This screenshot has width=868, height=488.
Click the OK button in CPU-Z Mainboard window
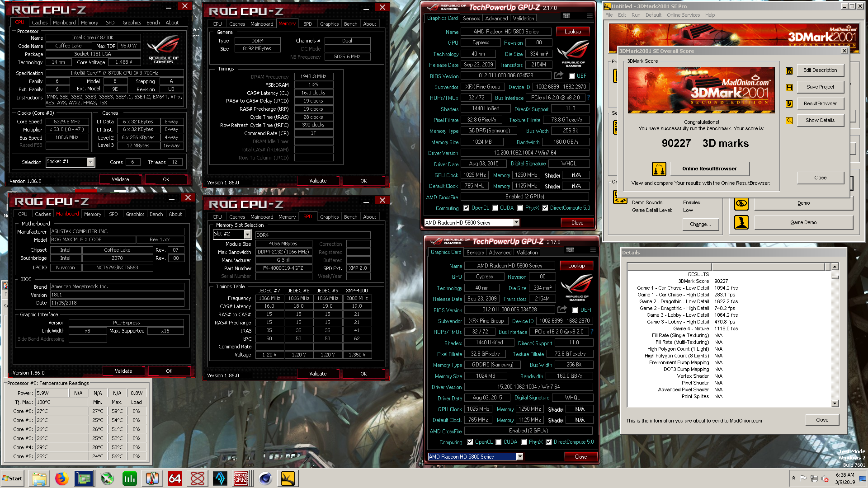(169, 371)
